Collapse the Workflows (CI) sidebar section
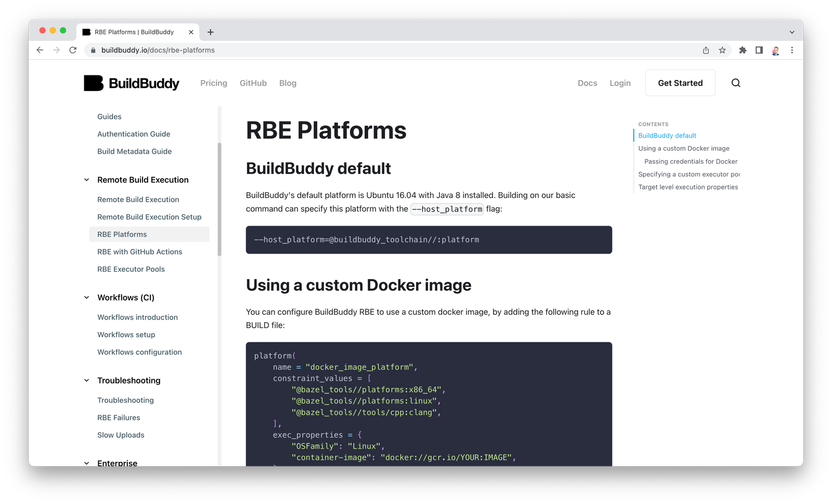 pos(87,298)
